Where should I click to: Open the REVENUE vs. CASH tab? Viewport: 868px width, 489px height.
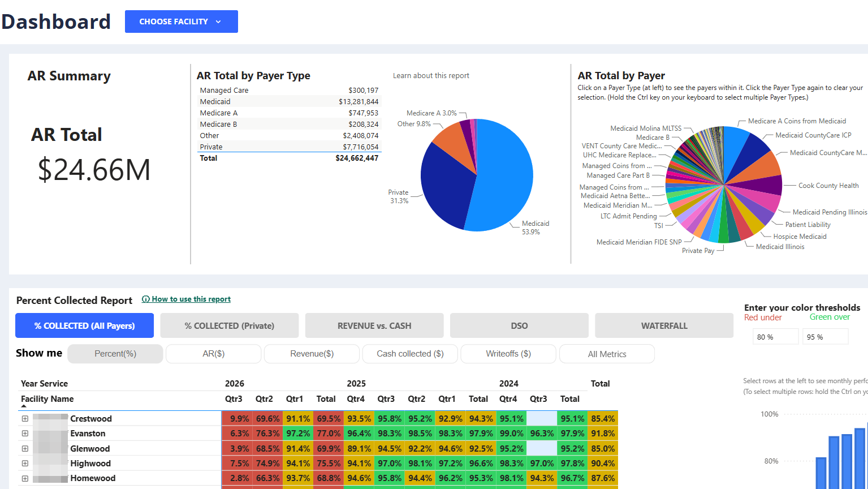(374, 325)
